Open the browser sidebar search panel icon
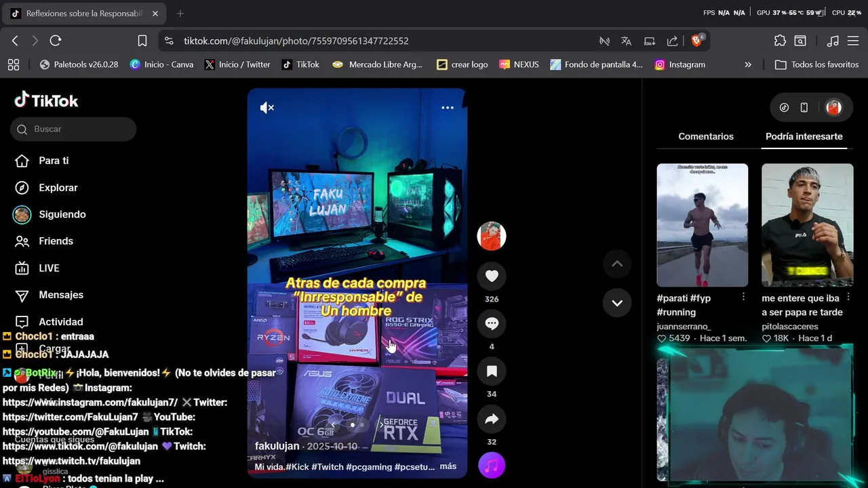The image size is (868, 488). [800, 41]
